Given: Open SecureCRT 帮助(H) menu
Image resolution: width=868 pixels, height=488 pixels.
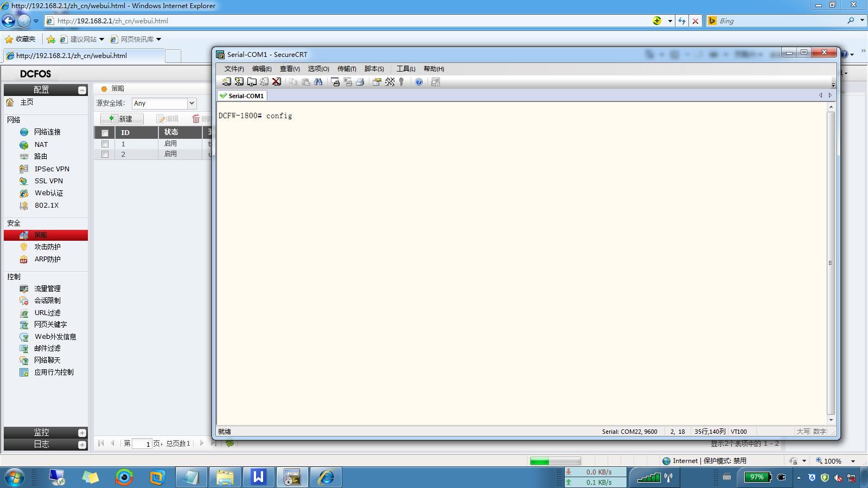Looking at the screenshot, I should 433,69.
